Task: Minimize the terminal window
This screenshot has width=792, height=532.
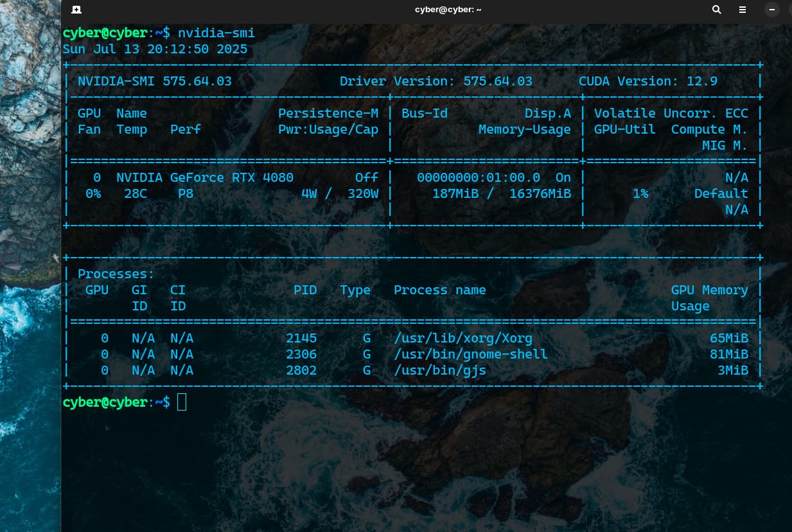Action: (x=772, y=10)
